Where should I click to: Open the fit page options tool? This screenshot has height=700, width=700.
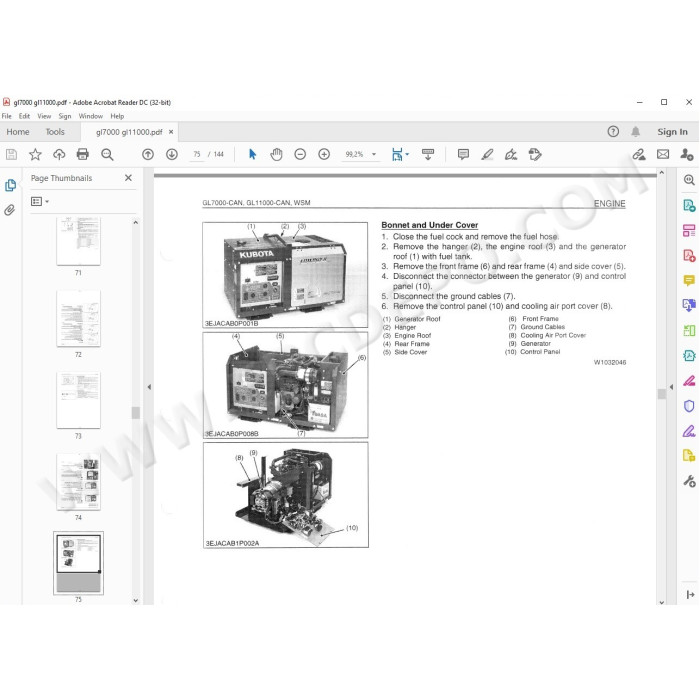point(397,154)
